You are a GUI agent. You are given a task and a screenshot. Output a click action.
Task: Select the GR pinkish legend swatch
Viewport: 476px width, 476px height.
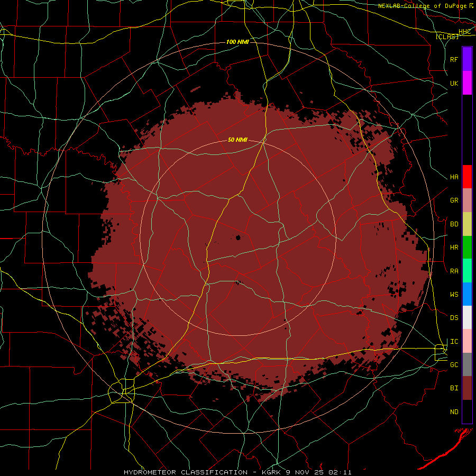[x=467, y=200]
